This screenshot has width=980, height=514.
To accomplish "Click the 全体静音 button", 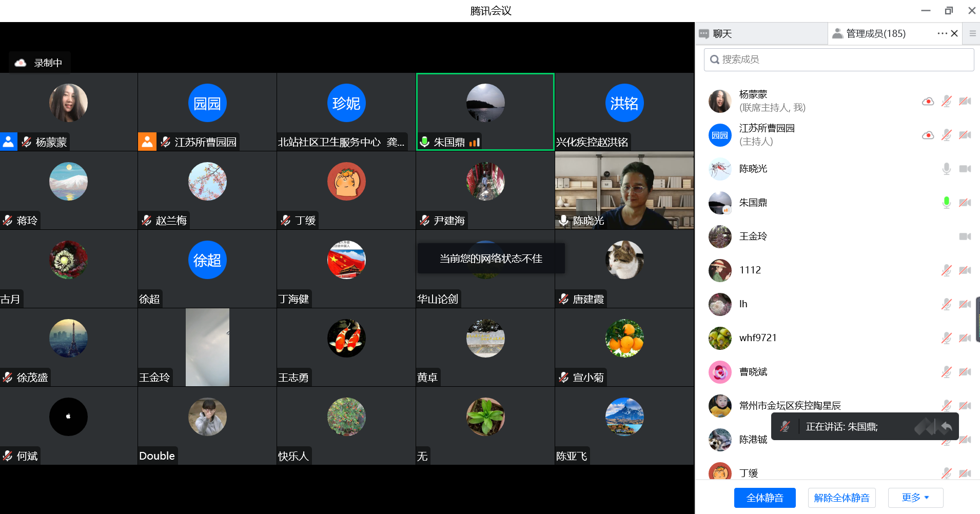I will pyautogui.click(x=765, y=498).
